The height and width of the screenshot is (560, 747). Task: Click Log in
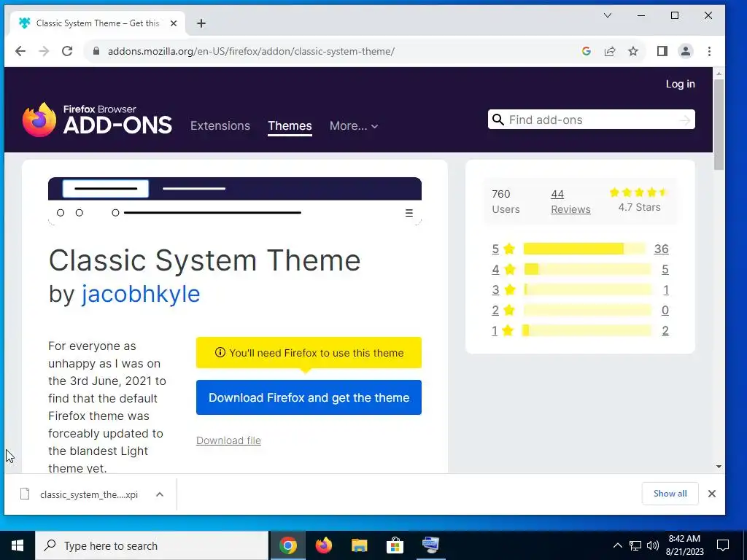(681, 84)
